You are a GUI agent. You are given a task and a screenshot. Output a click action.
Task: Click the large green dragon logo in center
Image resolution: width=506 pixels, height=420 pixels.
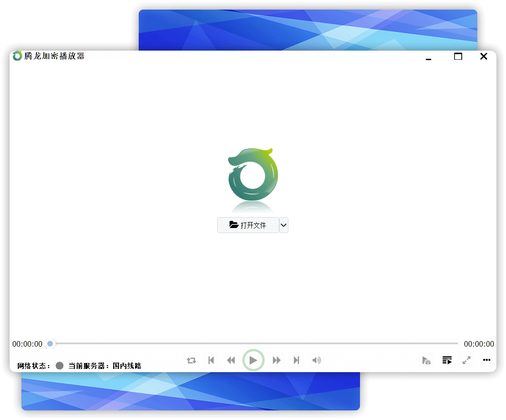(253, 175)
